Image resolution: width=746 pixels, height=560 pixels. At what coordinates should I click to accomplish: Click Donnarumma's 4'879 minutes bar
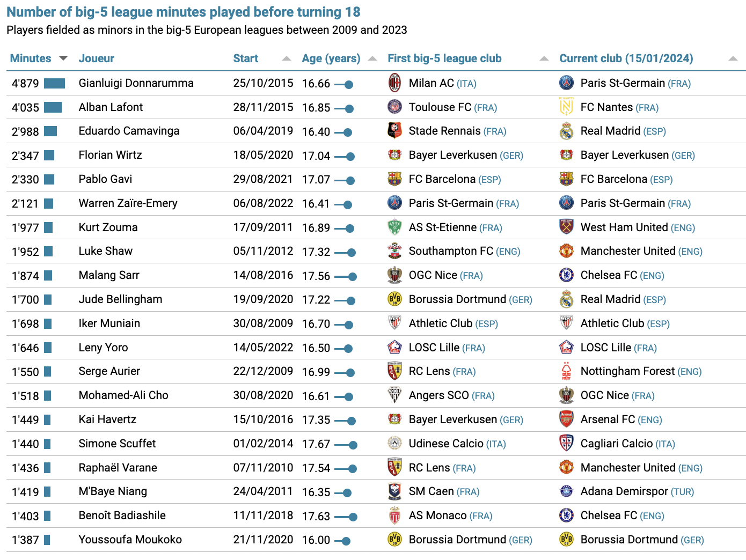[54, 83]
